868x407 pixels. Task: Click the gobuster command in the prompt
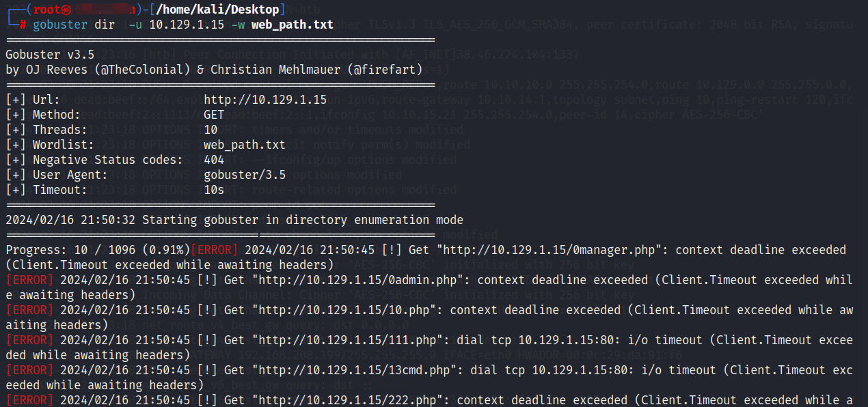pos(59,25)
